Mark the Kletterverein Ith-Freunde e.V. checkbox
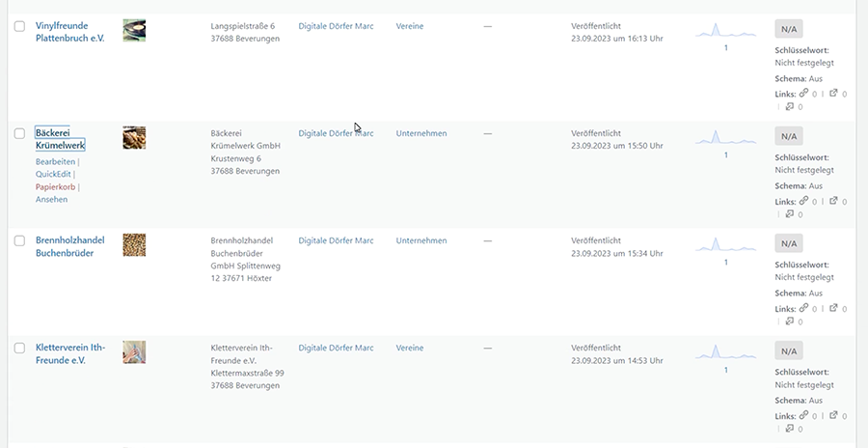Viewport: 868px width, 448px height. tap(19, 348)
